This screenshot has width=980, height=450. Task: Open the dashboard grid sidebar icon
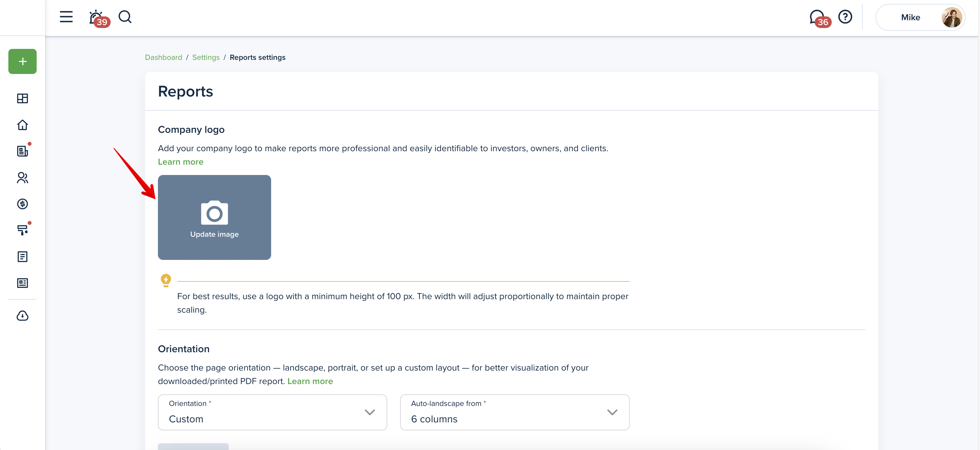tap(23, 98)
